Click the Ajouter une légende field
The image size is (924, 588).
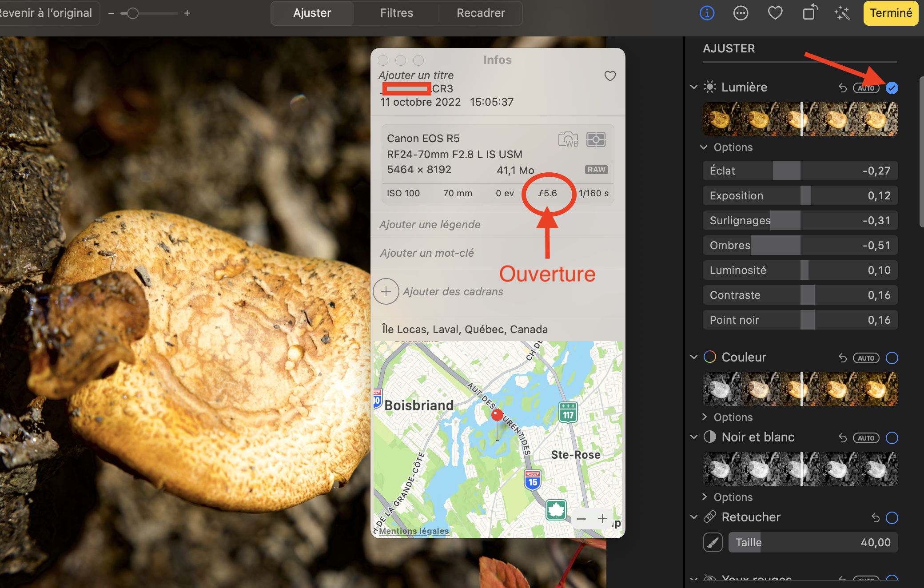click(430, 225)
